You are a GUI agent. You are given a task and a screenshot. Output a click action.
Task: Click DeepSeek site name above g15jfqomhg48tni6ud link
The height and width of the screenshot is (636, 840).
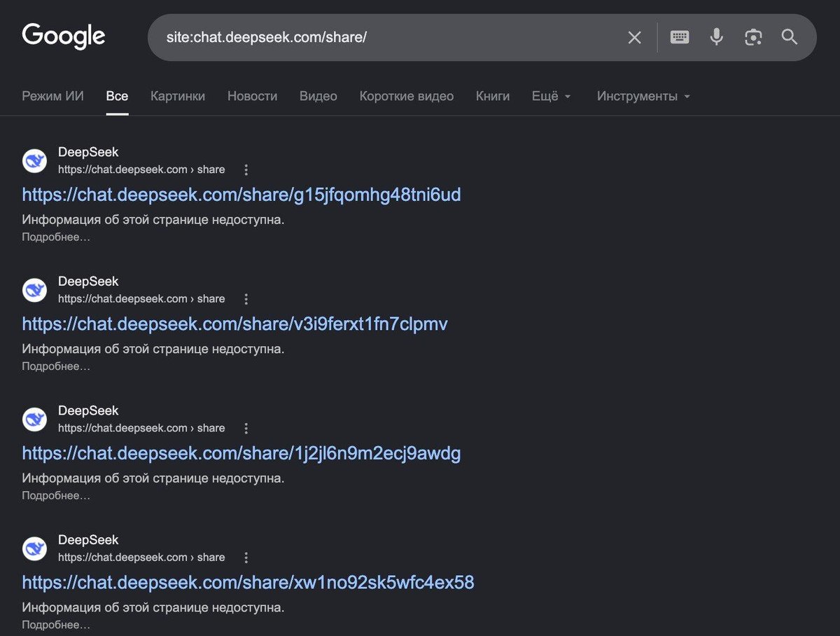pyautogui.click(x=88, y=152)
